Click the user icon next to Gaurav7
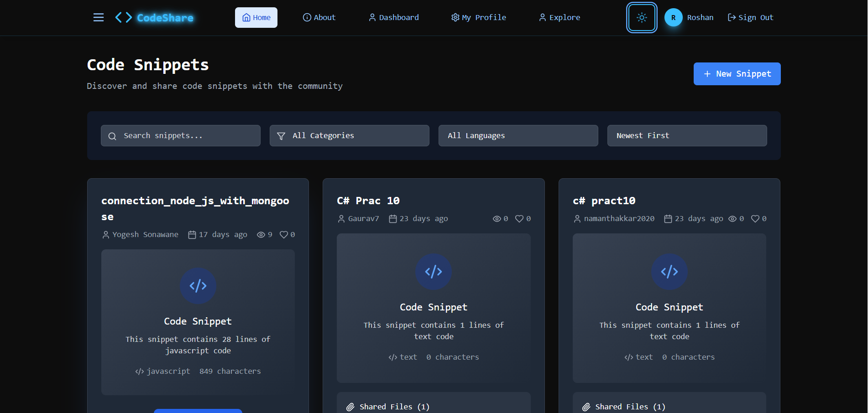Viewport: 868px width, 413px height. pos(341,218)
